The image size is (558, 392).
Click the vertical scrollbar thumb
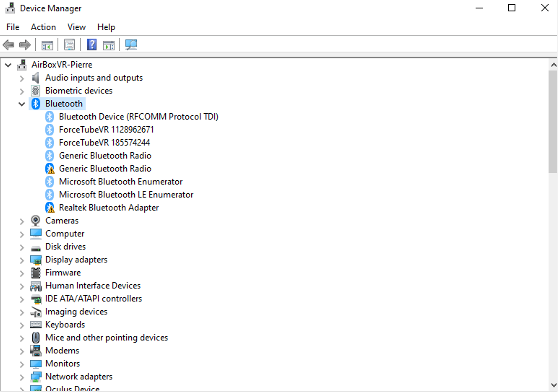pos(553,122)
